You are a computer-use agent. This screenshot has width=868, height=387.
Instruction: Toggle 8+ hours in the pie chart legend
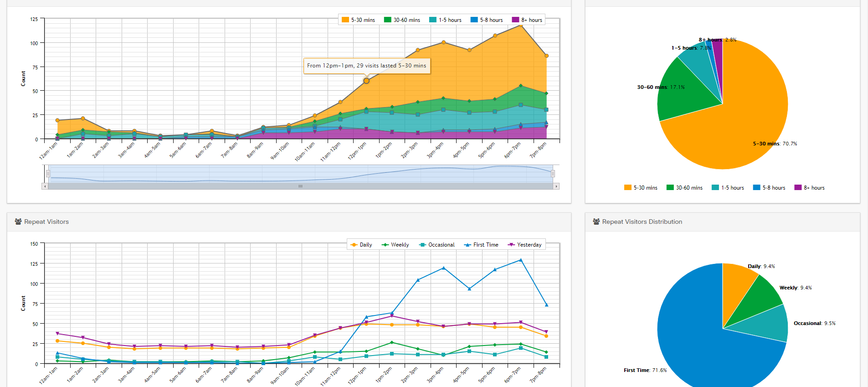point(810,188)
